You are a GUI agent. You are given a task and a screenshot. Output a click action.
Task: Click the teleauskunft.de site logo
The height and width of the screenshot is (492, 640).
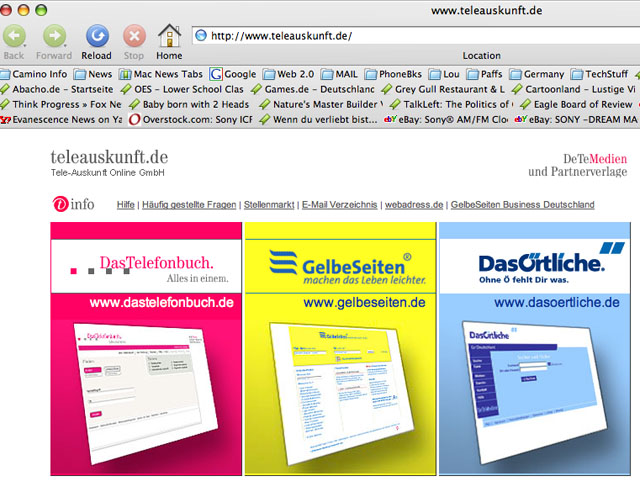(x=109, y=163)
